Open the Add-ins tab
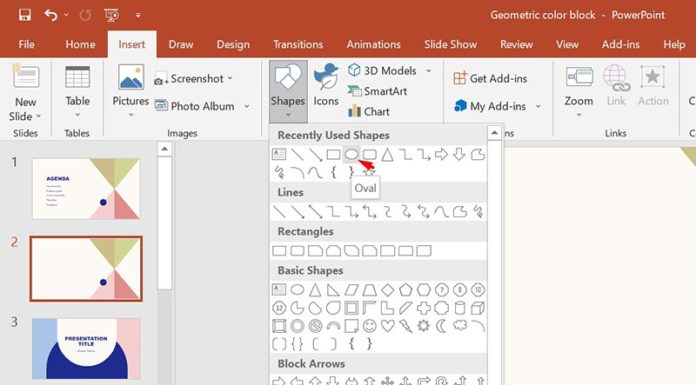 tap(621, 44)
